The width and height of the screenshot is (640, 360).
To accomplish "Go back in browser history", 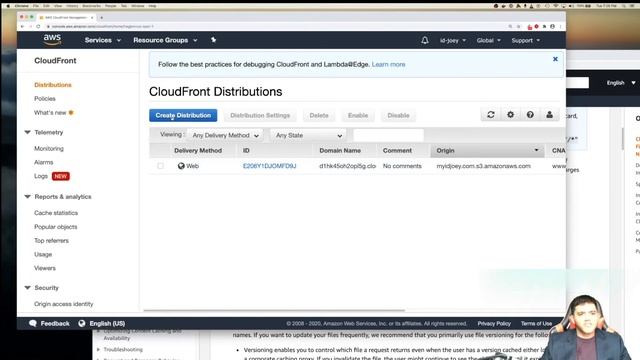I will [22, 27].
